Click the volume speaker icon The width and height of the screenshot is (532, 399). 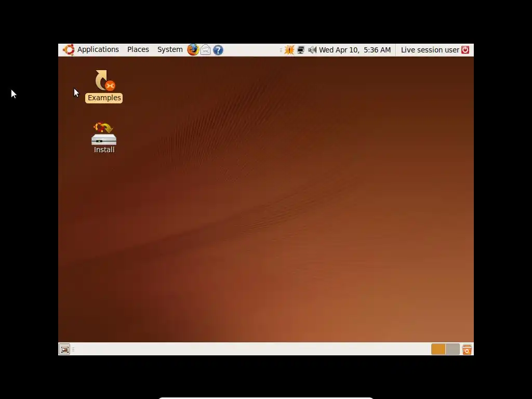(x=312, y=50)
